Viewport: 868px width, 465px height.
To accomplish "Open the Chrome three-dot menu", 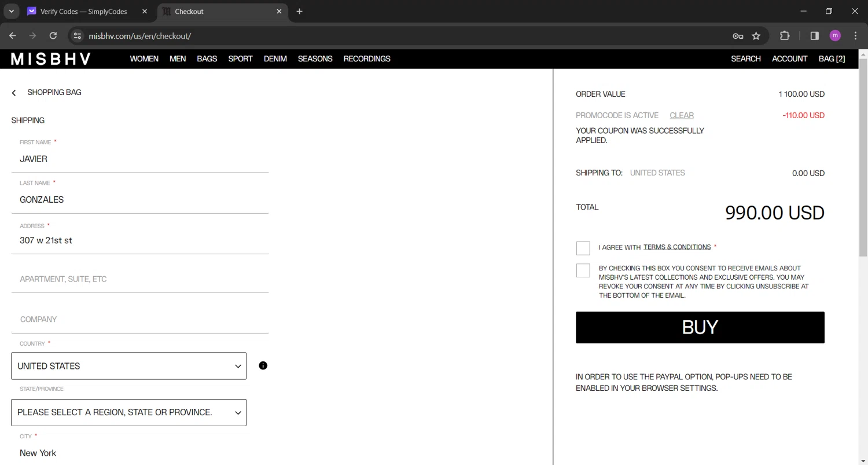I will pos(855,36).
